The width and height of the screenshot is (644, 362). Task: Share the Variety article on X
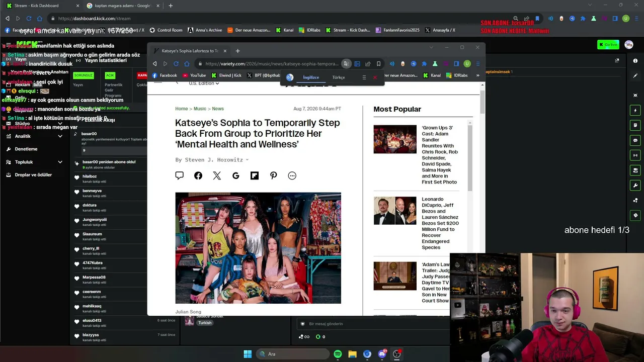tap(217, 175)
